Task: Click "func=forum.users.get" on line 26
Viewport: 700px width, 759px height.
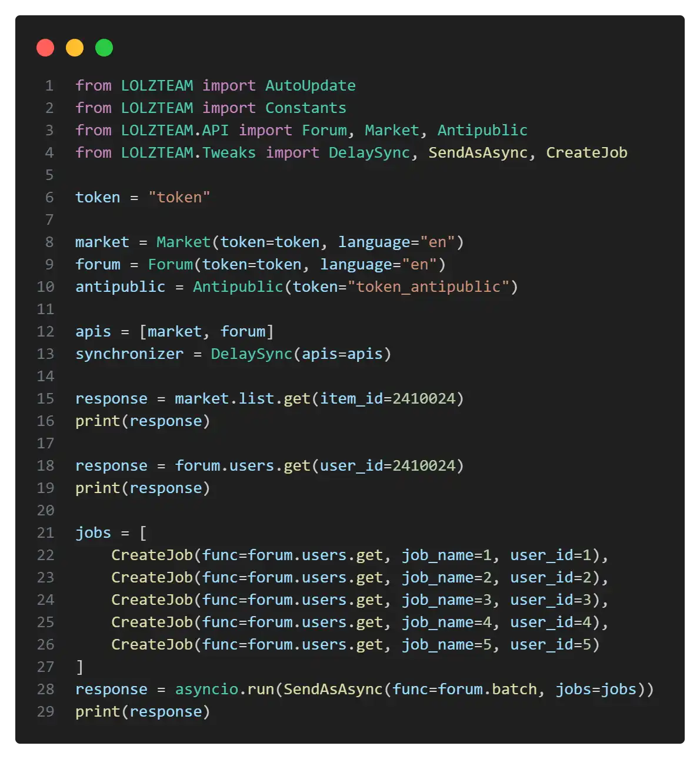Action: click(292, 645)
